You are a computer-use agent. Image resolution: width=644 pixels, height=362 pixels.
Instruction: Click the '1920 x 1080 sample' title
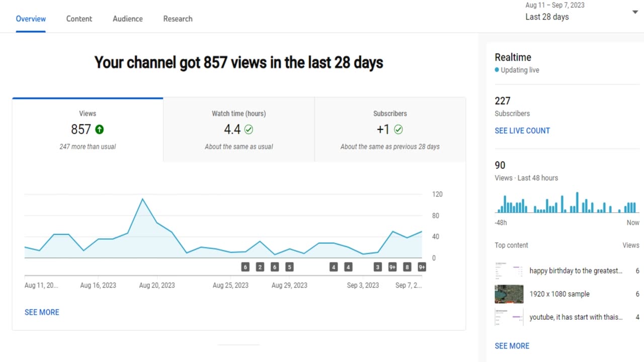[x=559, y=294]
